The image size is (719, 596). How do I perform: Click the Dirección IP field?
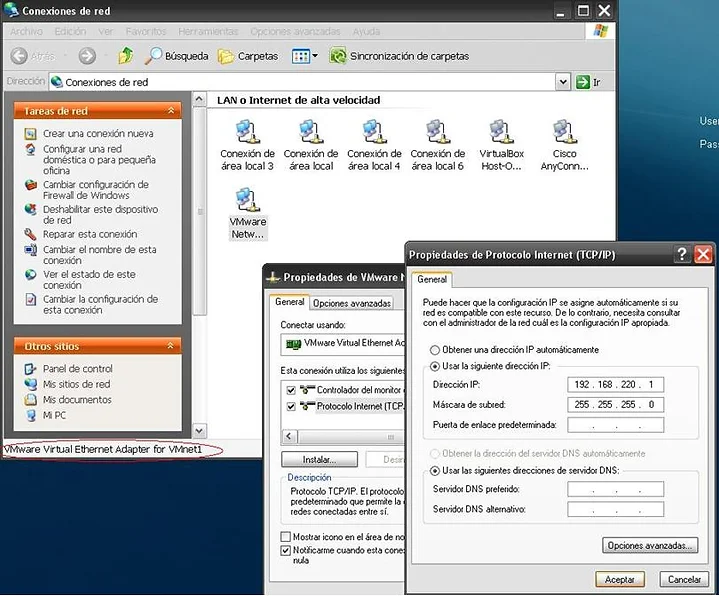[x=615, y=384]
